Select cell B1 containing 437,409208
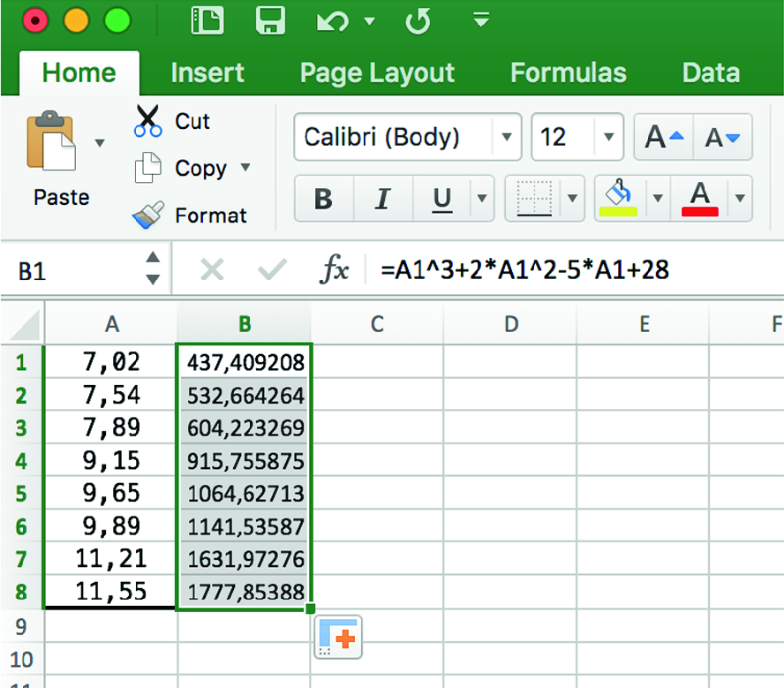 (244, 362)
